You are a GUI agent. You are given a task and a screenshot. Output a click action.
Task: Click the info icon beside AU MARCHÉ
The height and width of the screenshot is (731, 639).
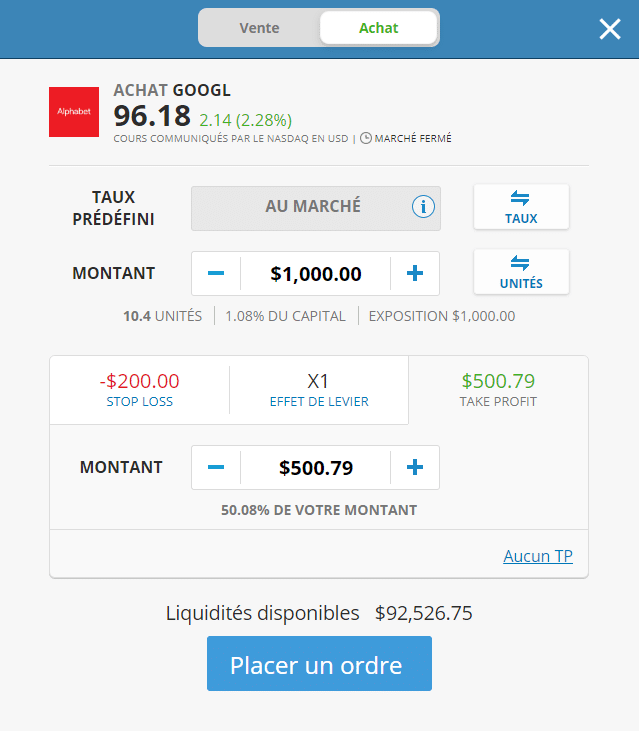click(x=423, y=207)
